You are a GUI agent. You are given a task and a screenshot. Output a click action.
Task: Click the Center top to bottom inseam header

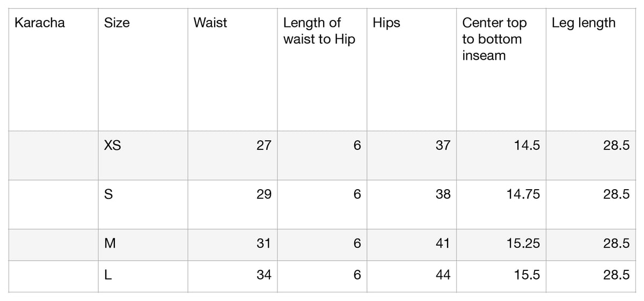[x=501, y=69]
